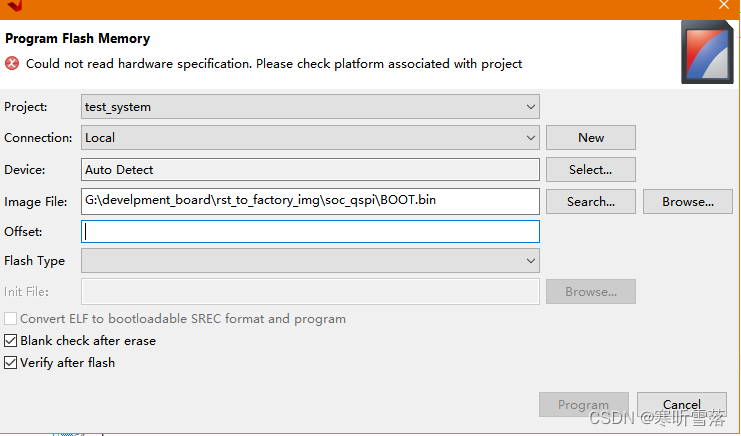
Task: Click the Auto Detect device field
Action: [310, 170]
